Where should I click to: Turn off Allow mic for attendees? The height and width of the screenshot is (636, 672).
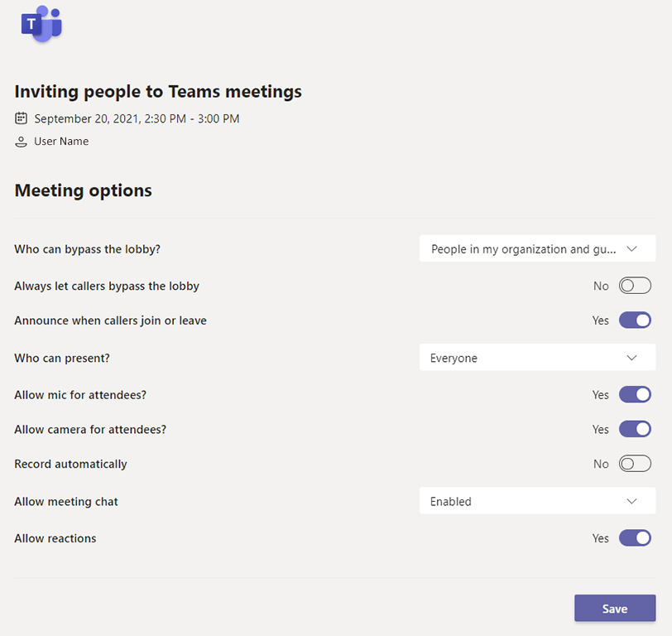point(635,395)
